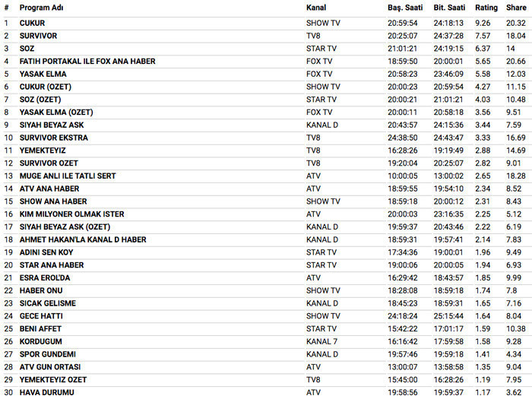This screenshot has height=396, width=532.
Task: Click the Bit. Saati column header
Action: click(x=449, y=8)
